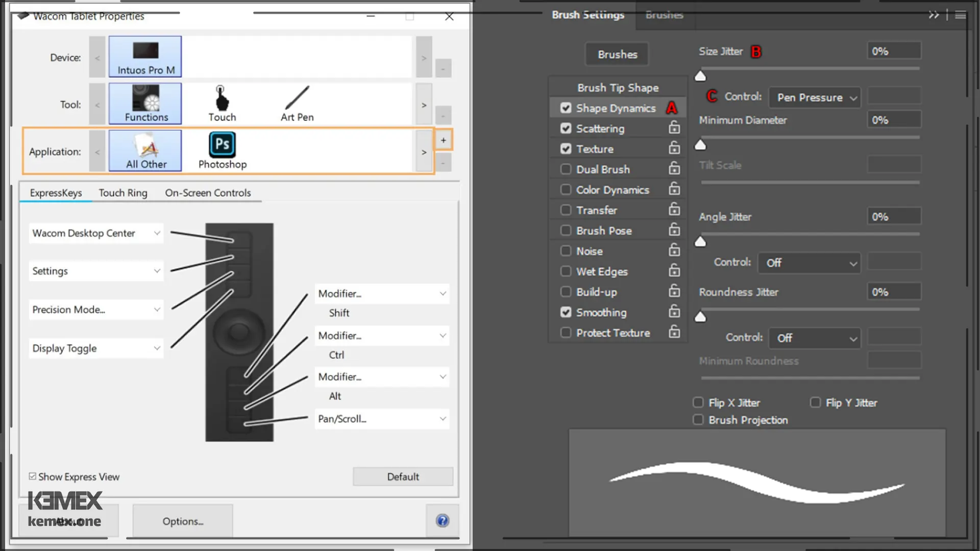The height and width of the screenshot is (551, 980).
Task: Switch to the On-Screen Controls tab
Action: click(x=207, y=192)
